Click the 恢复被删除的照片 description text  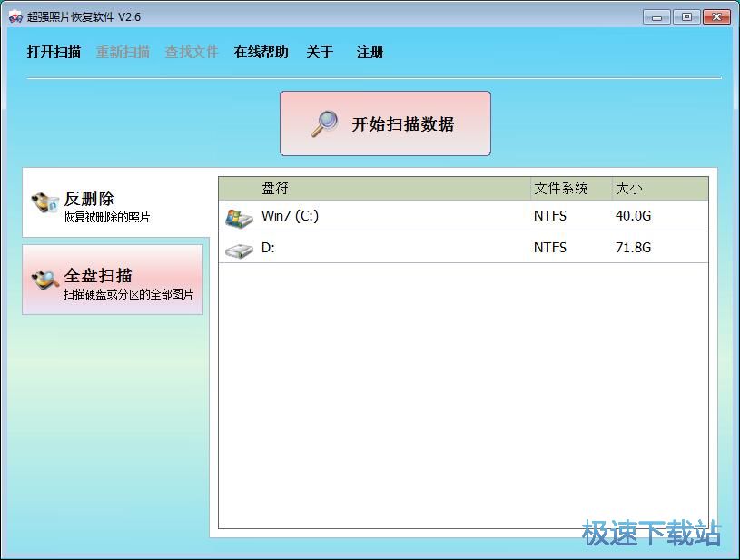[x=106, y=218]
